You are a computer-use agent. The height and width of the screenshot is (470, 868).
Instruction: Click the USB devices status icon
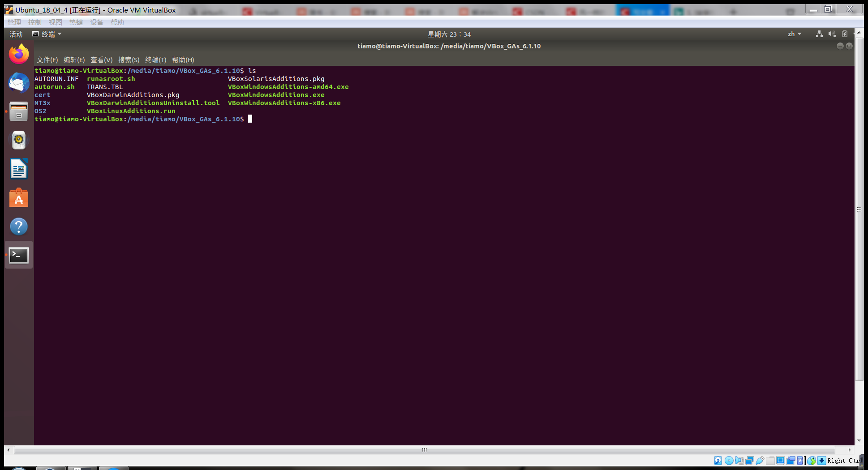click(761, 461)
